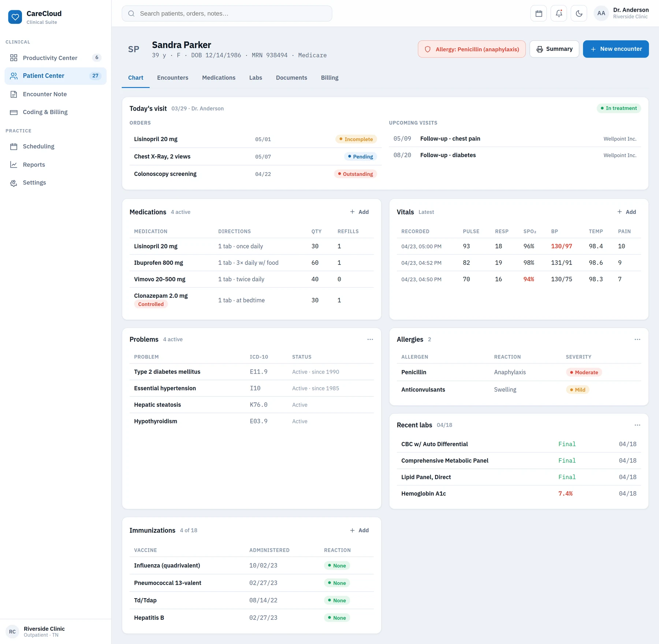Click the In treatment status badge
The width and height of the screenshot is (659, 644).
point(619,108)
